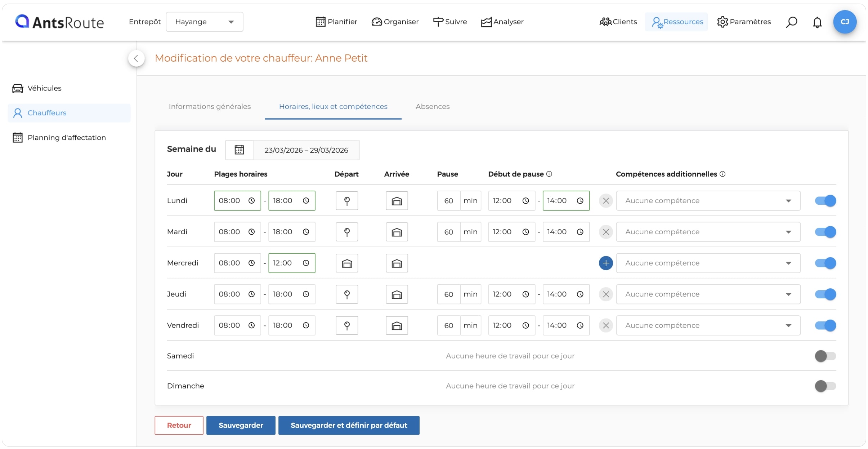Open Chauffeurs in sidebar
The width and height of the screenshot is (868, 449).
(69, 113)
